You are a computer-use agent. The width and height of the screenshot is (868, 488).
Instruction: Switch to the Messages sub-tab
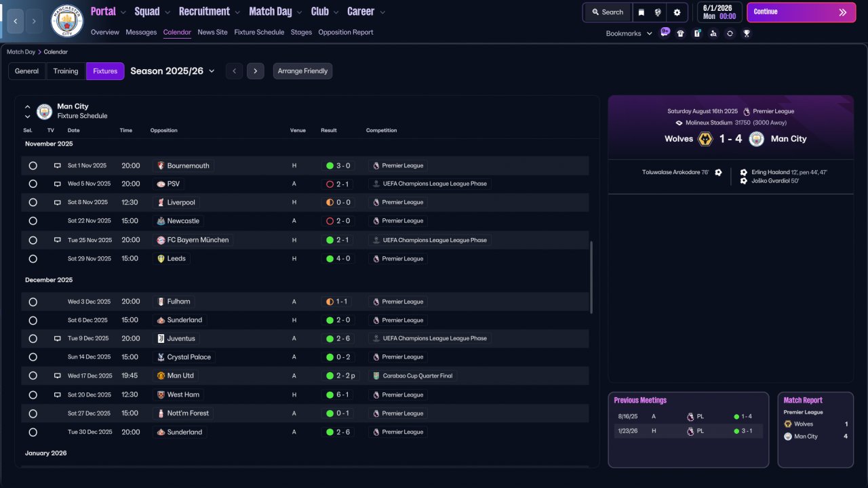(141, 32)
